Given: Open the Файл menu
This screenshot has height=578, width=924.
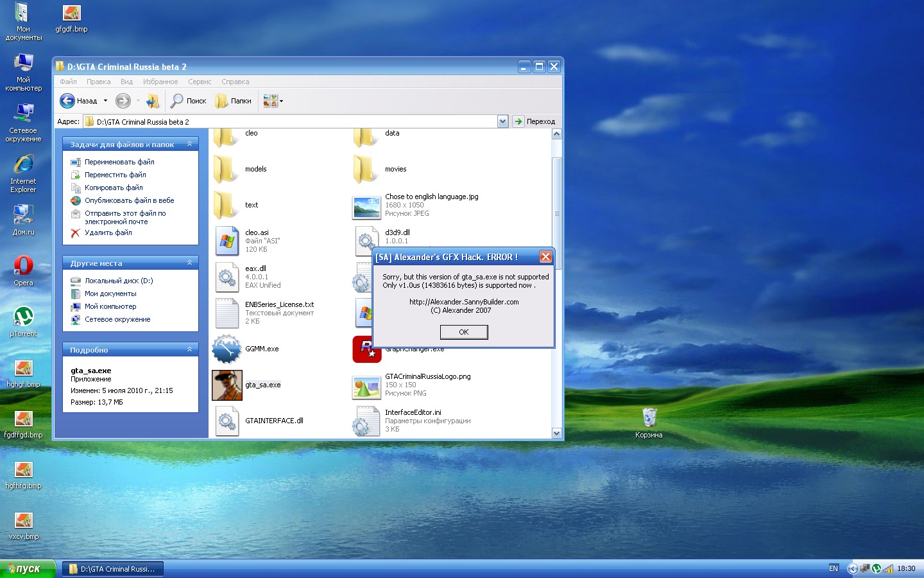Looking at the screenshot, I should (x=68, y=82).
